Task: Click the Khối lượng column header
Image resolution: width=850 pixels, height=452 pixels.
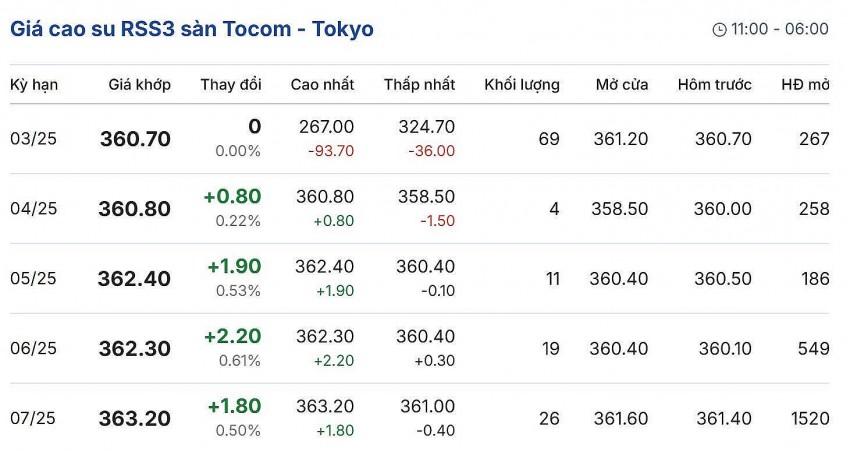Action: coord(521,85)
